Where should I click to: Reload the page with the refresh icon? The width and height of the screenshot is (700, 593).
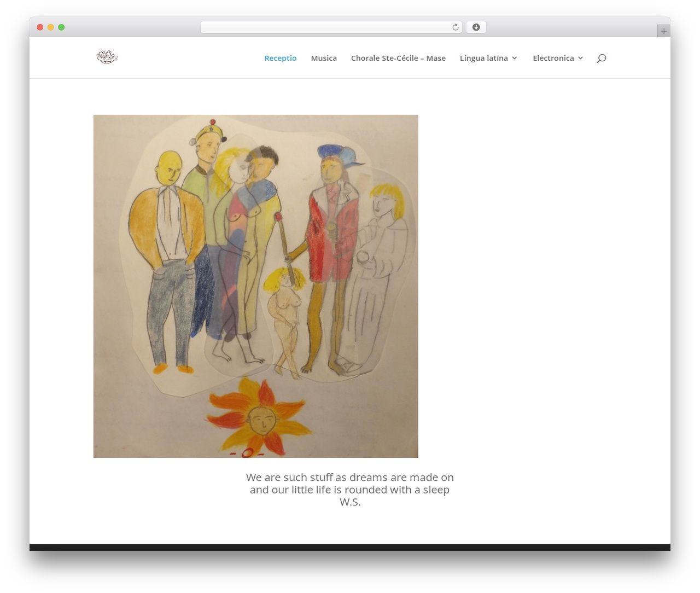click(x=456, y=27)
